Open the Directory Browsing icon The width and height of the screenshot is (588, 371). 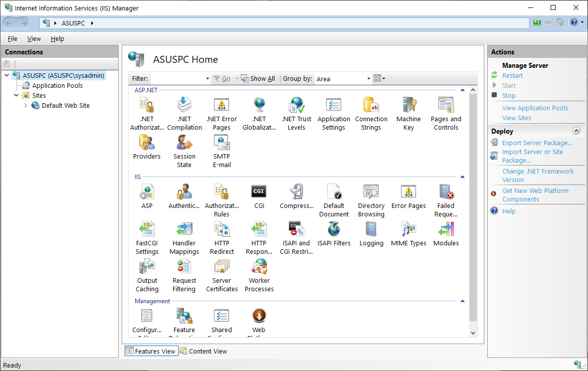tap(371, 200)
